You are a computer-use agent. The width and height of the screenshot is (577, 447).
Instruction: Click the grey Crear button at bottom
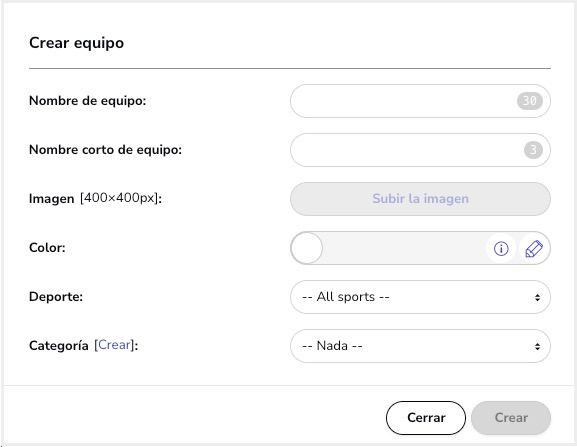click(x=511, y=418)
